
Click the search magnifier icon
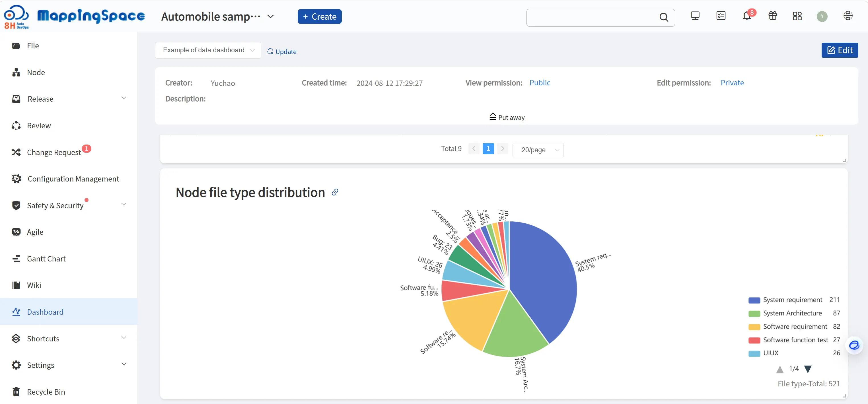[x=663, y=17]
